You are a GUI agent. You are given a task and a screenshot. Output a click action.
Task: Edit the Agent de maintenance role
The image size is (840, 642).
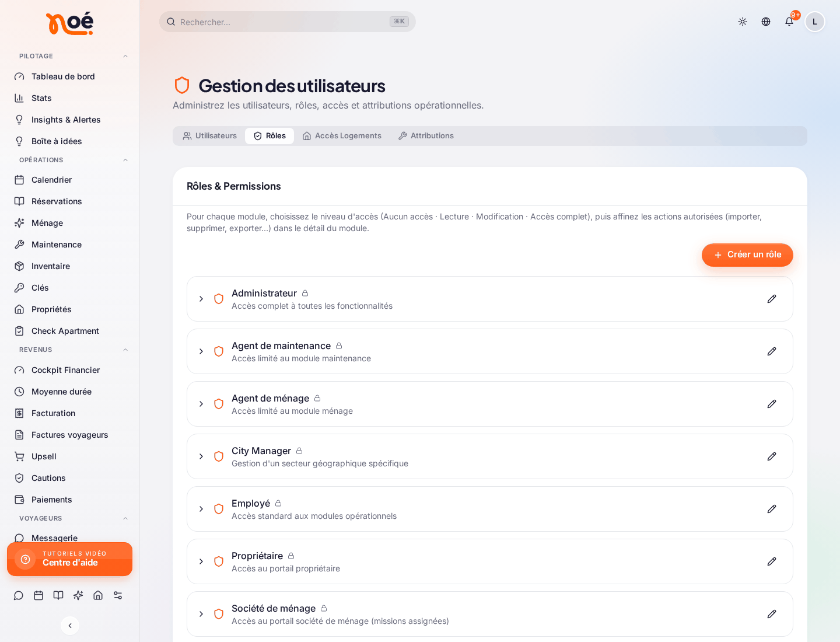pos(772,351)
